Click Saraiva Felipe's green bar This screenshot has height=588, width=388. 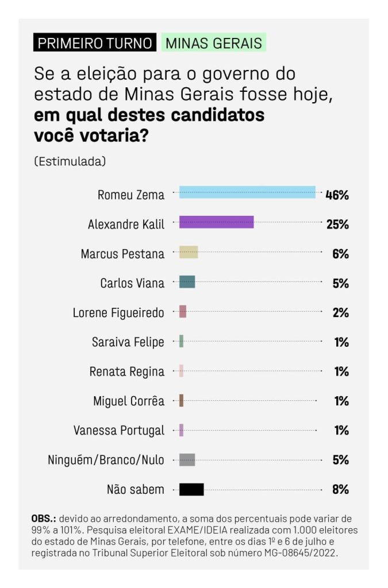[181, 341]
